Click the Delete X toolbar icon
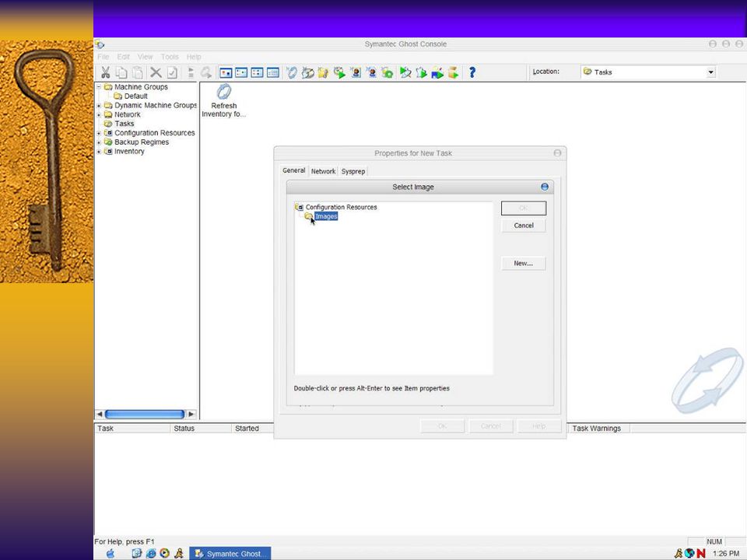Viewport: 747px width, 560px height. [x=156, y=72]
